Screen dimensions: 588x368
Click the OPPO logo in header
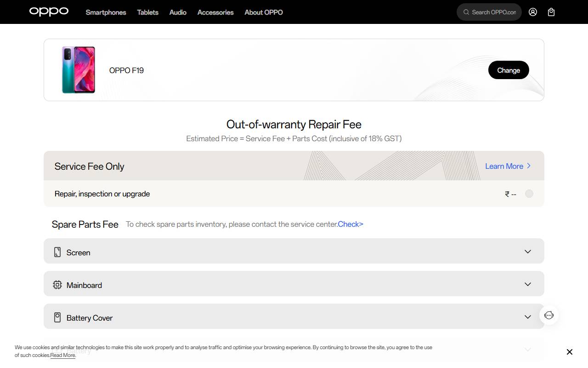pyautogui.click(x=49, y=11)
